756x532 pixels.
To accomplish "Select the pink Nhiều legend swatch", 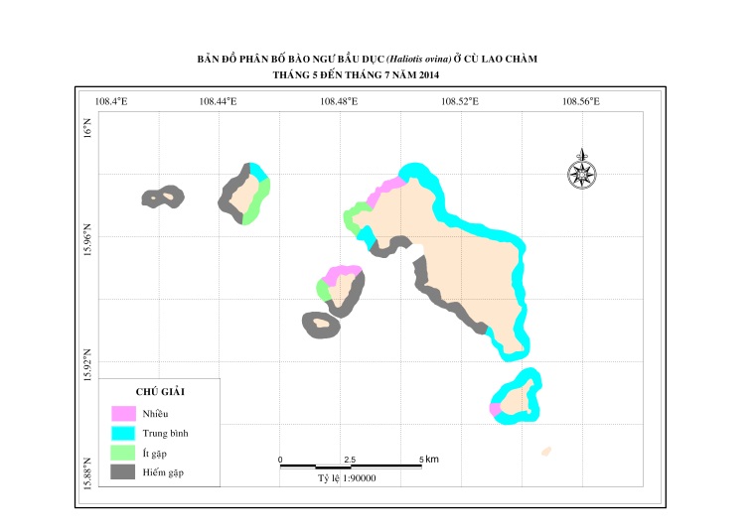I will coord(123,414).
